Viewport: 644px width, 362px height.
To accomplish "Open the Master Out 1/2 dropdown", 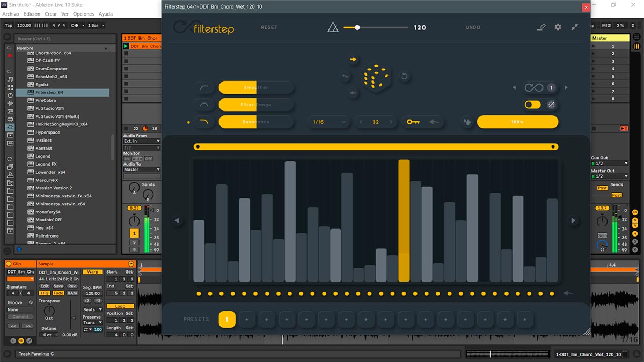I will 609,176.
